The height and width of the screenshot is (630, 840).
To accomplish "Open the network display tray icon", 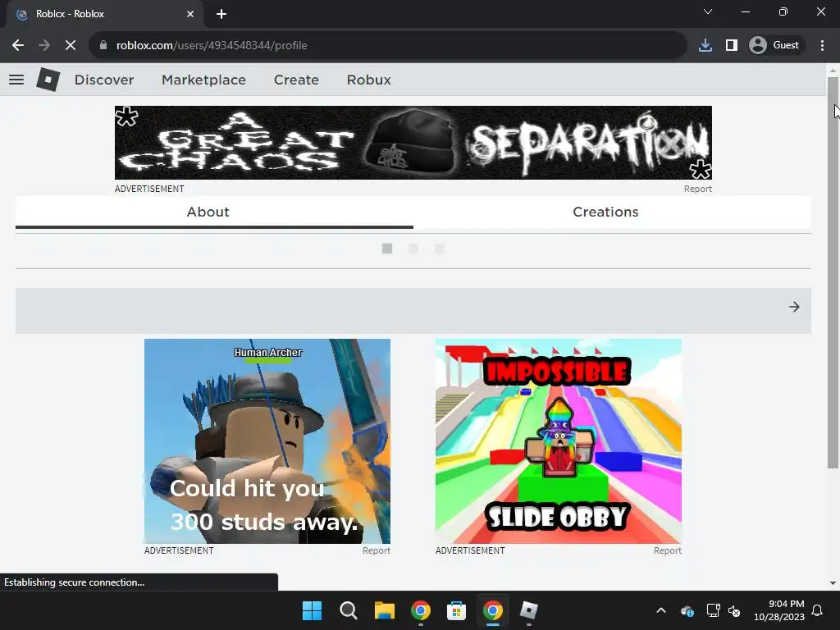I will coord(713,610).
